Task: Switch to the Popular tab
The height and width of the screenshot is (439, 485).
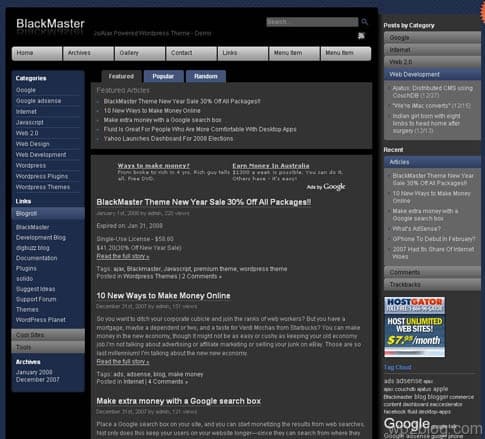Action: tap(163, 76)
